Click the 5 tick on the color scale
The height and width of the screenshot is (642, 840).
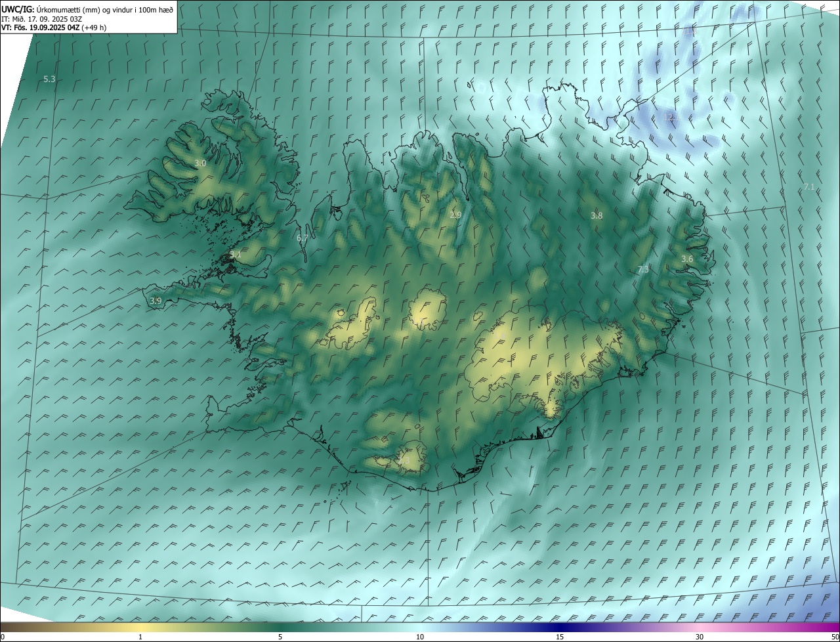point(280,637)
